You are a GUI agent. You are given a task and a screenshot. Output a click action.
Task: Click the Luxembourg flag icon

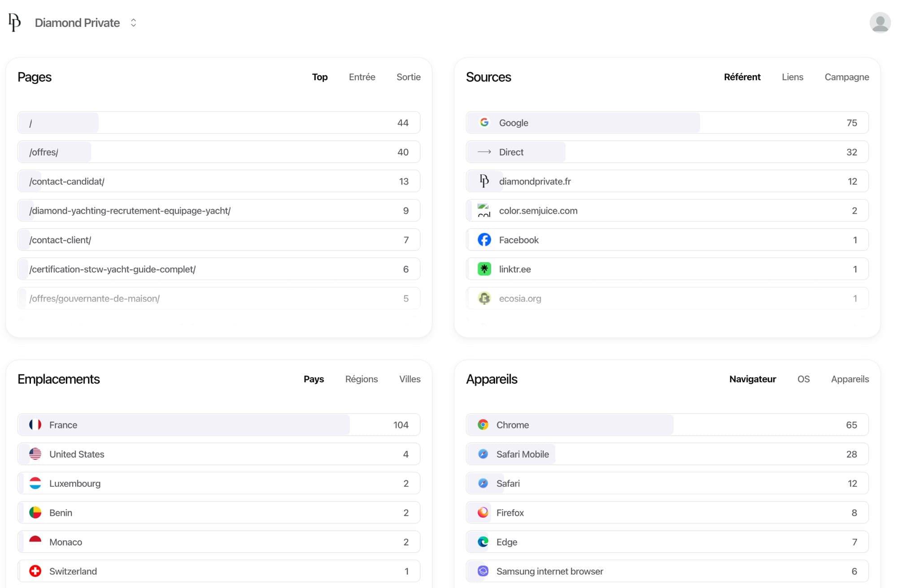tap(35, 483)
